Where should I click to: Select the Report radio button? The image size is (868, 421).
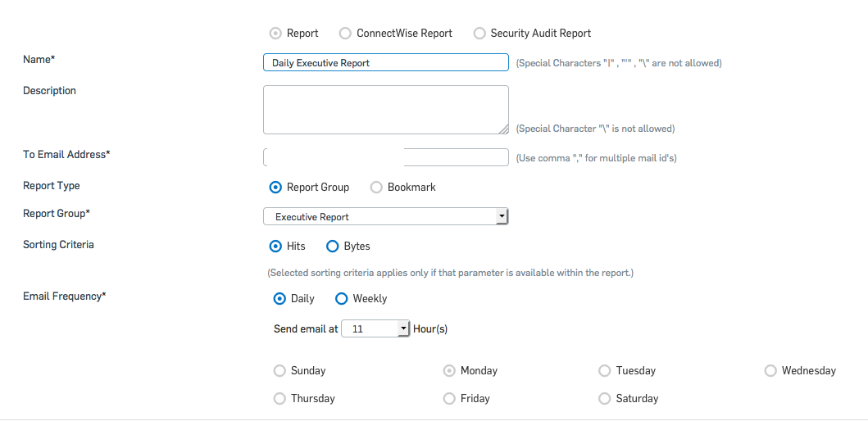pyautogui.click(x=275, y=34)
